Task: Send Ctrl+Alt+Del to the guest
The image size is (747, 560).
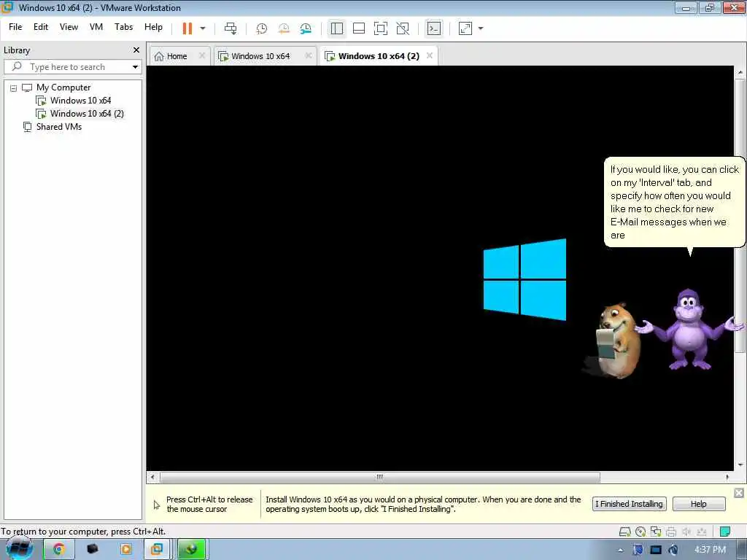Action: [x=231, y=28]
